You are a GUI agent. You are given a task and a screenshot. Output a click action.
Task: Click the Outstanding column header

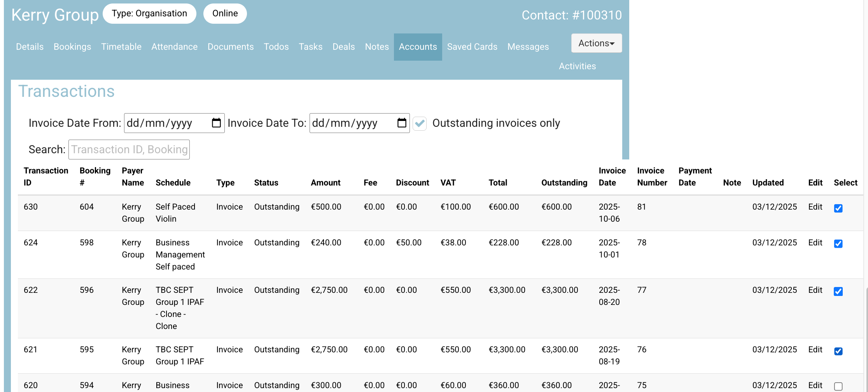pos(564,183)
